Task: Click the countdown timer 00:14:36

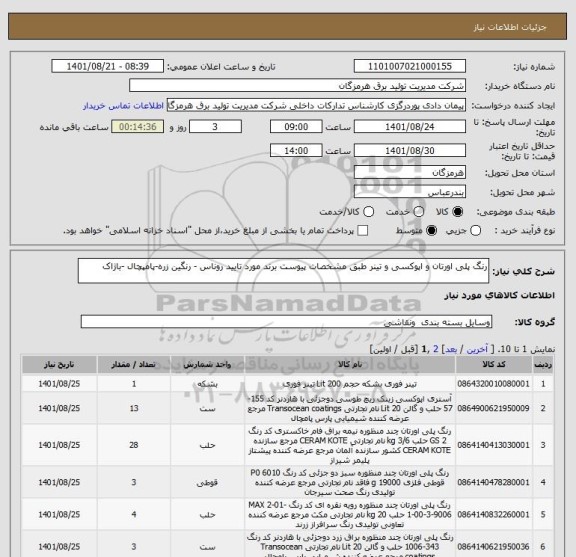Action: coord(137,127)
